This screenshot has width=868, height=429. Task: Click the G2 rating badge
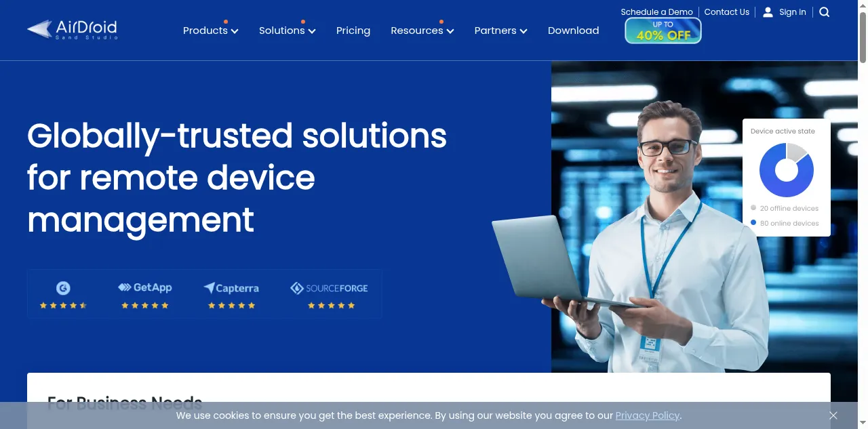[x=63, y=295]
